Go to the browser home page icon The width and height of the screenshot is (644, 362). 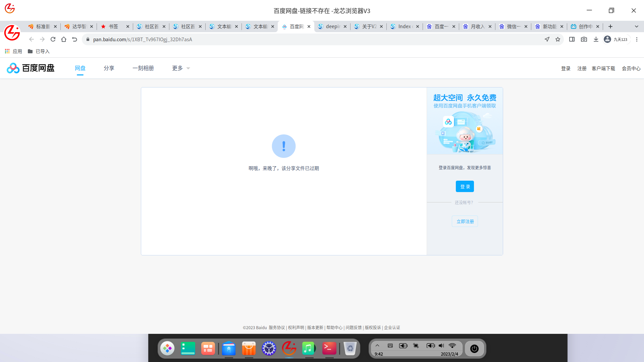(x=64, y=39)
